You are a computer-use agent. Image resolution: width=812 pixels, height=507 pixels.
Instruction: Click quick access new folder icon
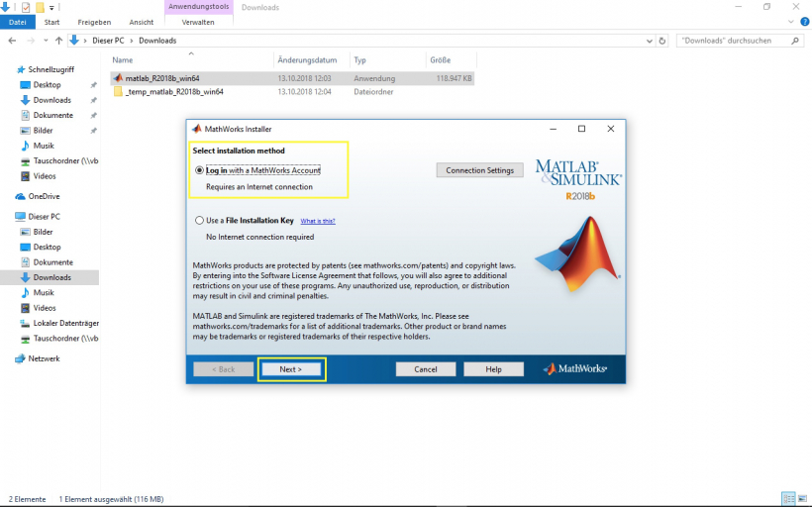click(40, 7)
